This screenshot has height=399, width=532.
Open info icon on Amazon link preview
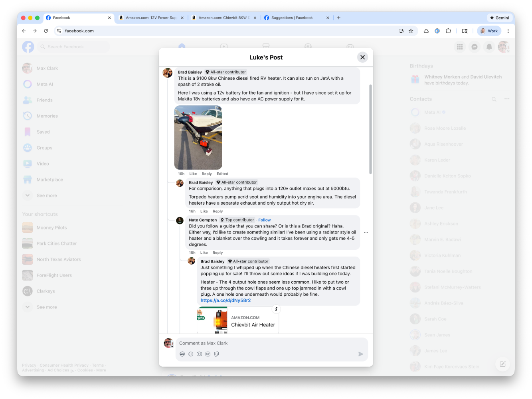(276, 309)
